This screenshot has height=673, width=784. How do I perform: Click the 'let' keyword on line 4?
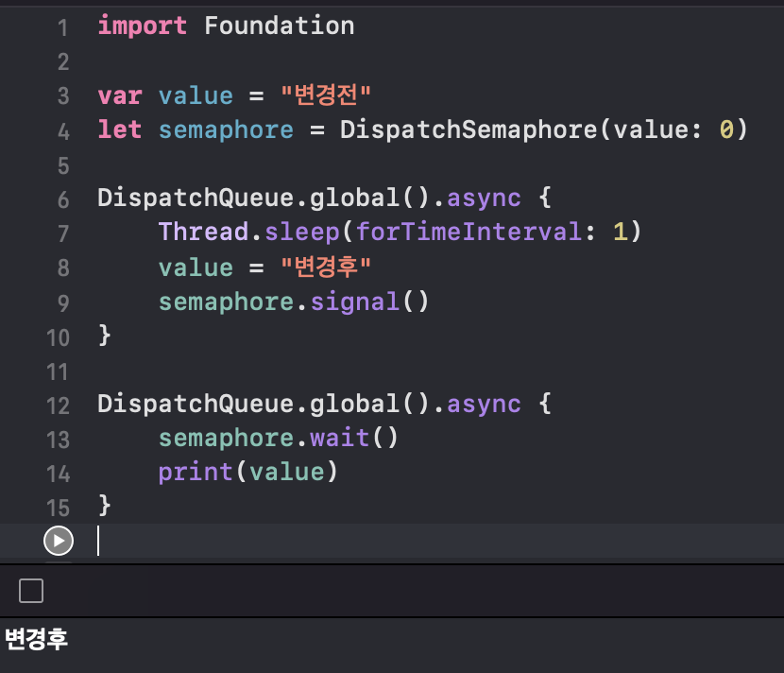click(x=120, y=129)
